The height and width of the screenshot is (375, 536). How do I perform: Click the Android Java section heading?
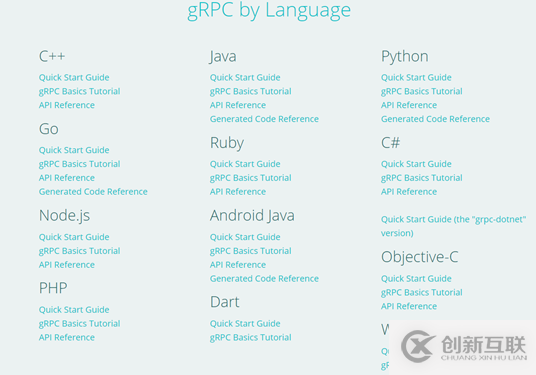[252, 216]
